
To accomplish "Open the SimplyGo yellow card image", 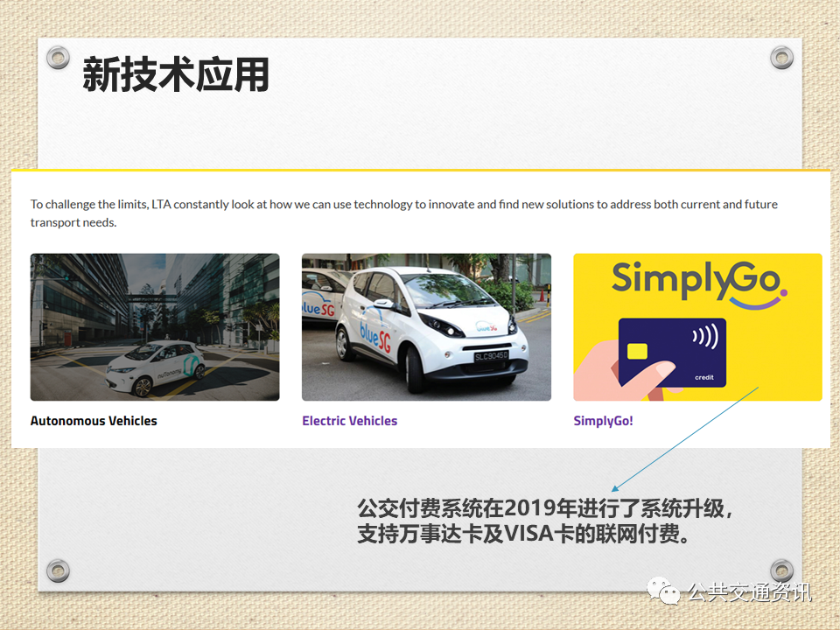I will tap(697, 326).
